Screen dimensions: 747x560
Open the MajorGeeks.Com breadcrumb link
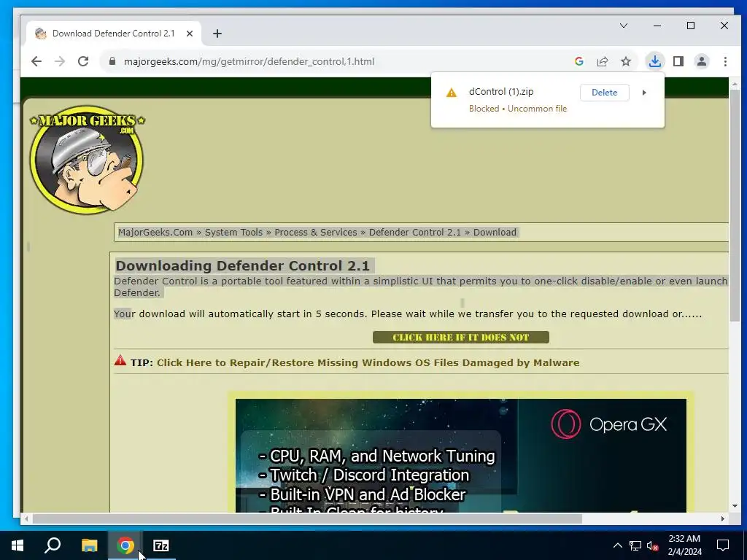155,233
